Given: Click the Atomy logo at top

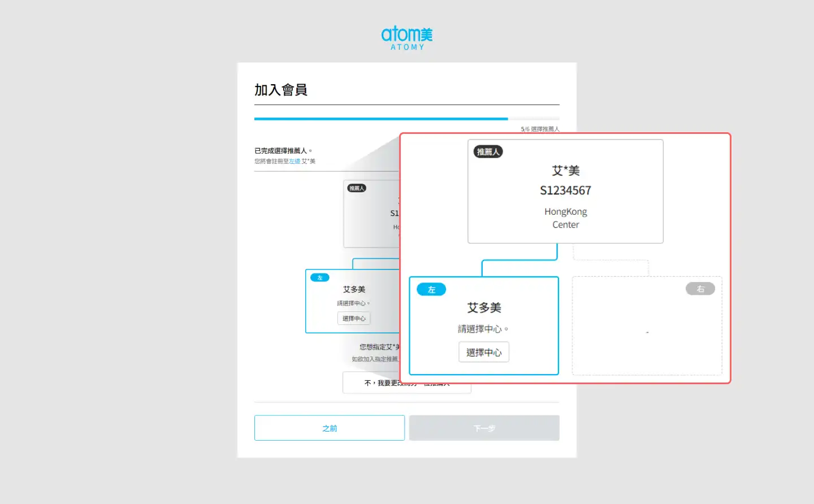Looking at the screenshot, I should (406, 38).
